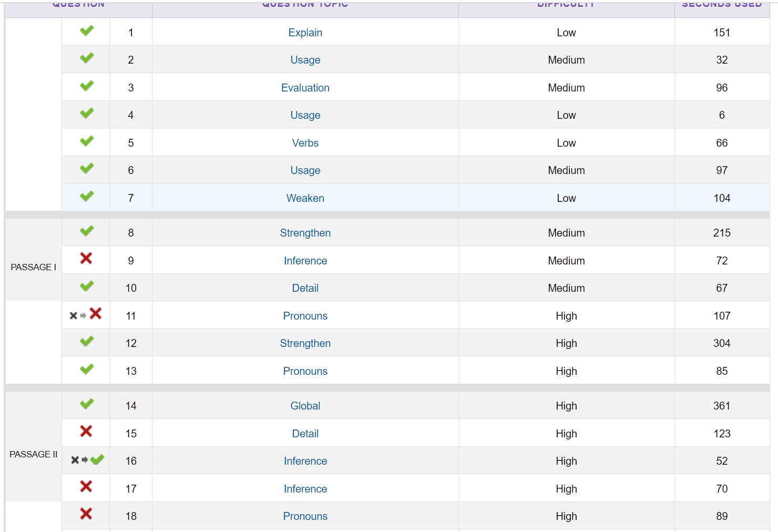Click the red X icon for question 15
Viewport: 778px width, 532px height.
point(86,432)
